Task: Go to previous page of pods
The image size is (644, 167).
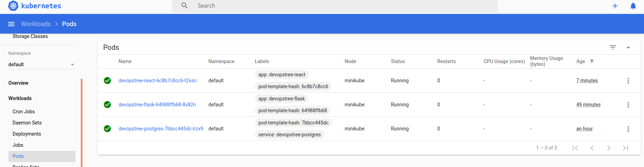Action: click(592, 148)
